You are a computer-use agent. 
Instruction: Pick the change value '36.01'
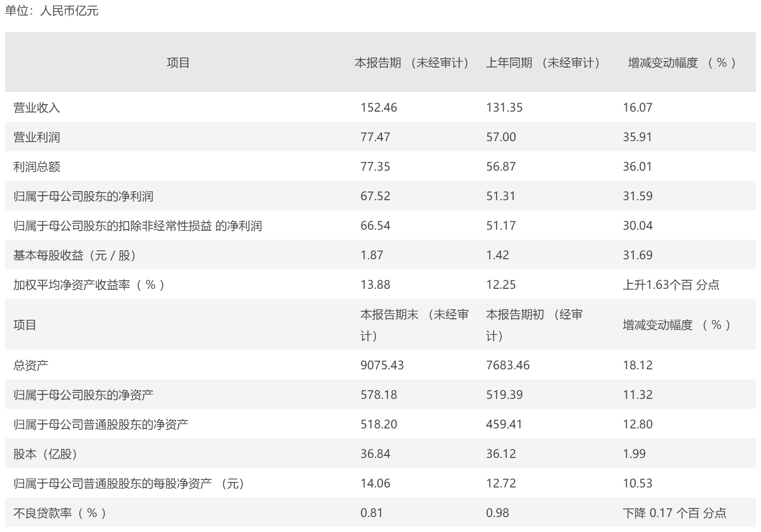(637, 167)
